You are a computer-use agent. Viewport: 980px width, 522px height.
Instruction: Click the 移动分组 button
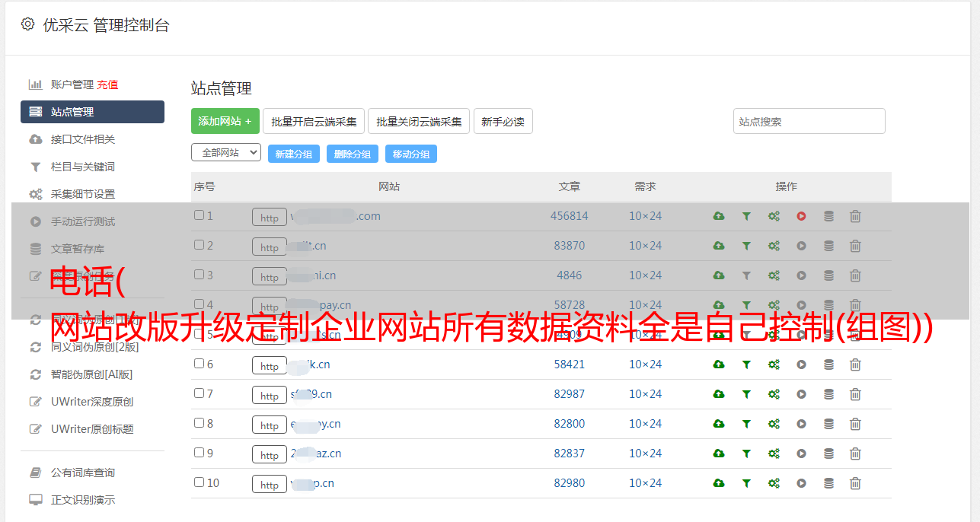coord(411,154)
